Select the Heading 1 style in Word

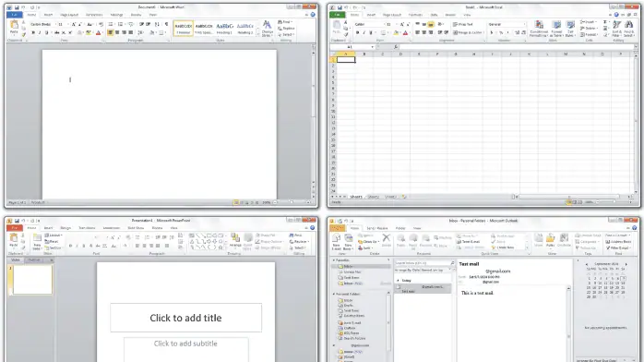click(224, 28)
